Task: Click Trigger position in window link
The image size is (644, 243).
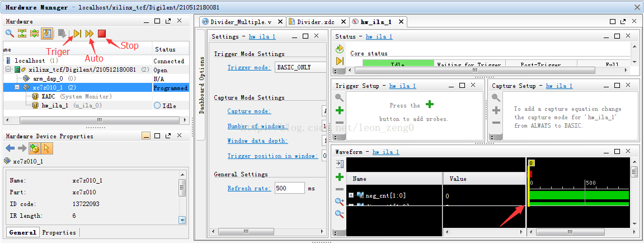Action: click(x=272, y=156)
